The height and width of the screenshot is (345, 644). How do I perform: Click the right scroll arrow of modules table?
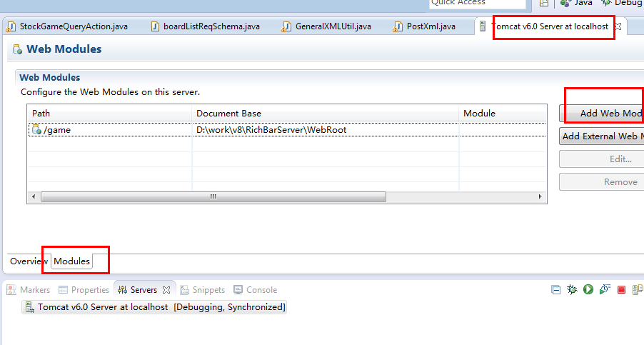[x=540, y=196]
